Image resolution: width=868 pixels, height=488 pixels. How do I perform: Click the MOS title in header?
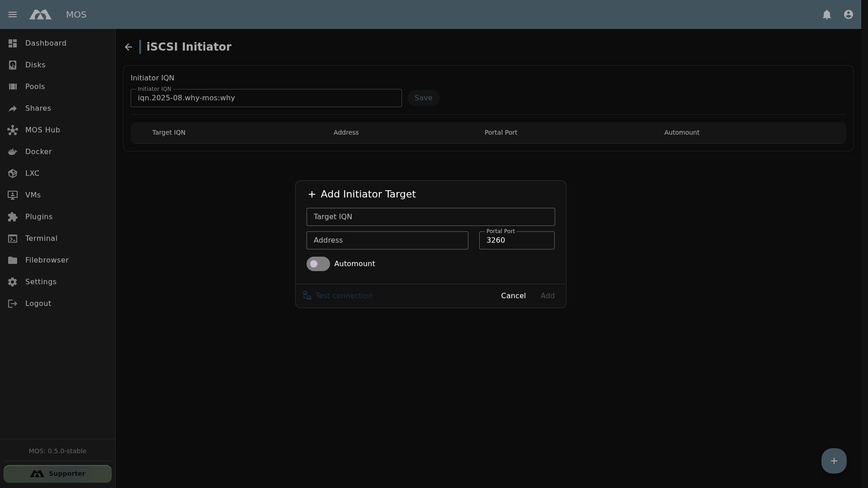coord(76,14)
